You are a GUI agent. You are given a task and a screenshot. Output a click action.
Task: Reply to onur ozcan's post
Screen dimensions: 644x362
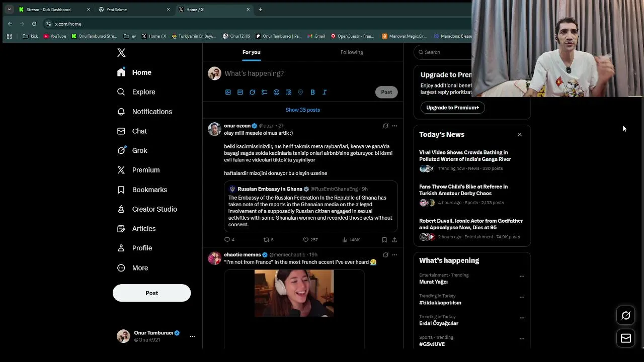(x=229, y=240)
